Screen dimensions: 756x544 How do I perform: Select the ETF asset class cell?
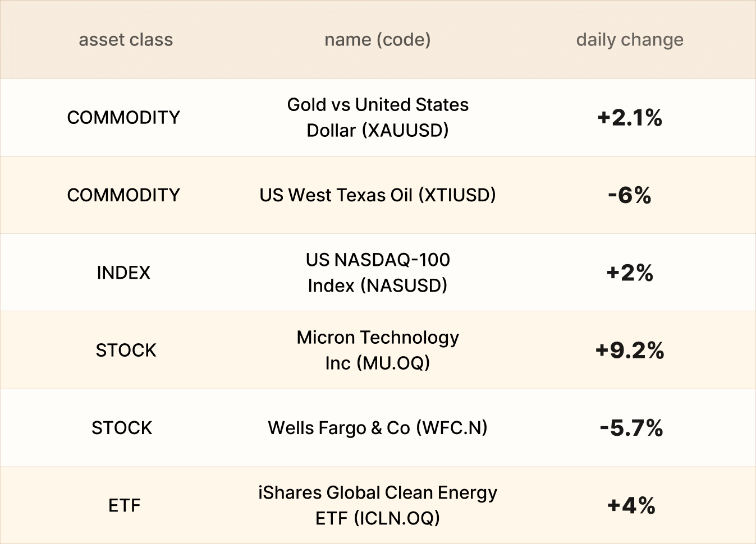pyautogui.click(x=125, y=506)
